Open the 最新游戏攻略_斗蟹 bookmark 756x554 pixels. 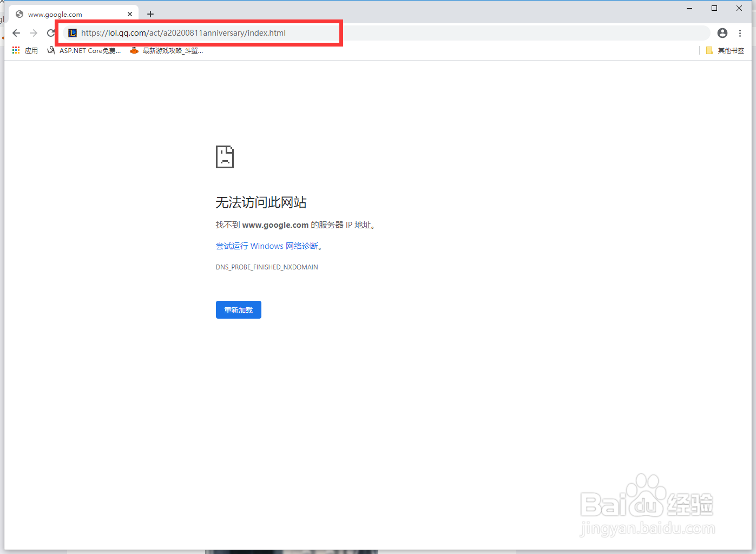[167, 50]
